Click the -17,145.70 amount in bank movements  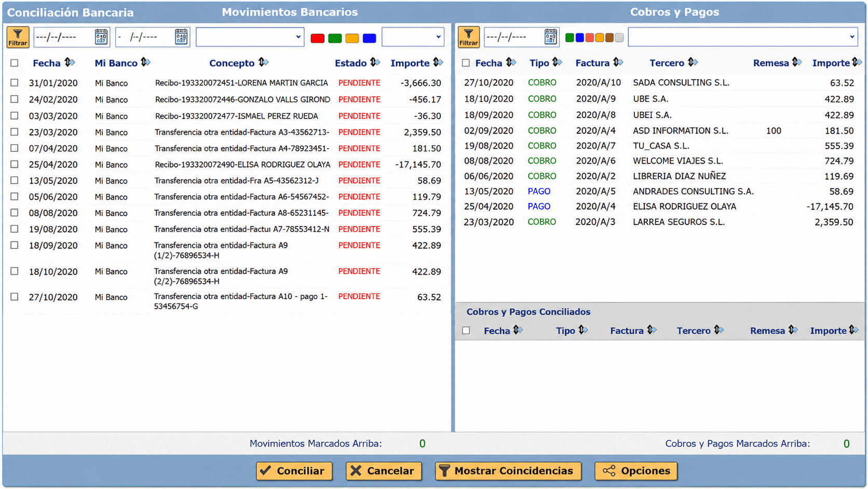pos(418,165)
